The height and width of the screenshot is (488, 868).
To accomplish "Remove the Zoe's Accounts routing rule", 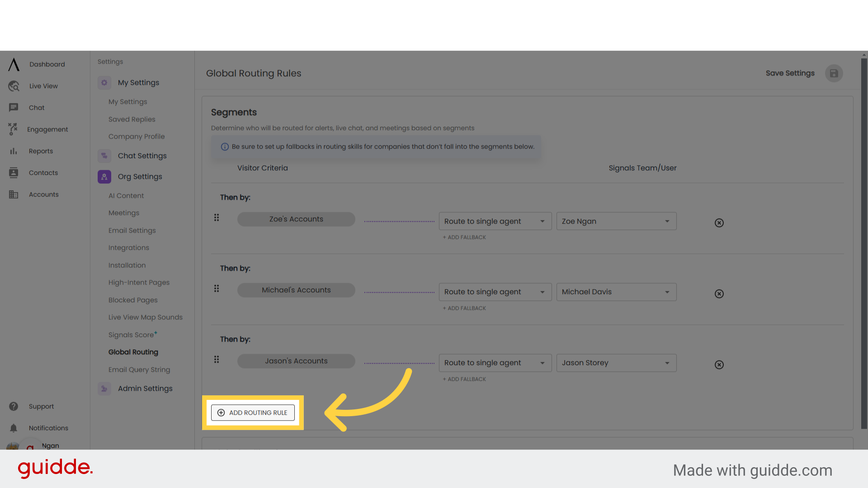I will tap(719, 223).
